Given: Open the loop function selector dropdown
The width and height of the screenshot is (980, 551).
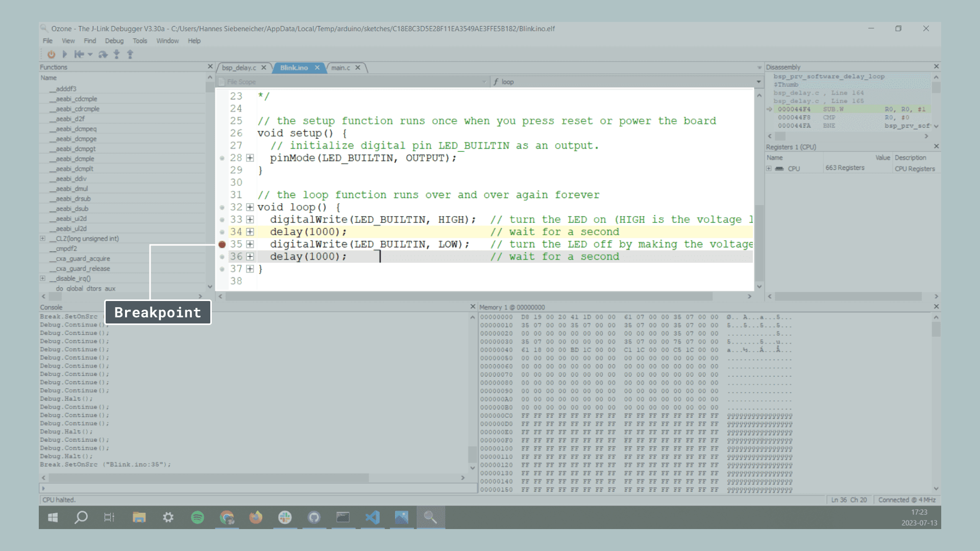Looking at the screenshot, I should click(758, 82).
